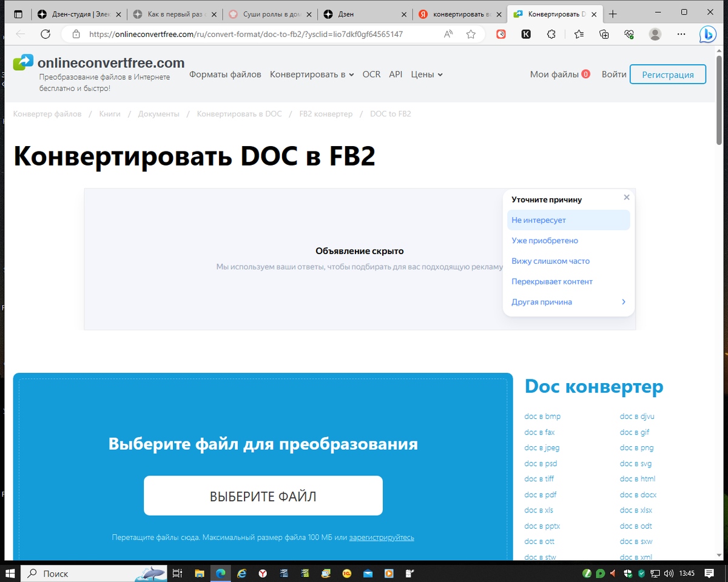The width and height of the screenshot is (728, 582).
Task: Open Browser essentials heart icon
Action: (x=629, y=35)
